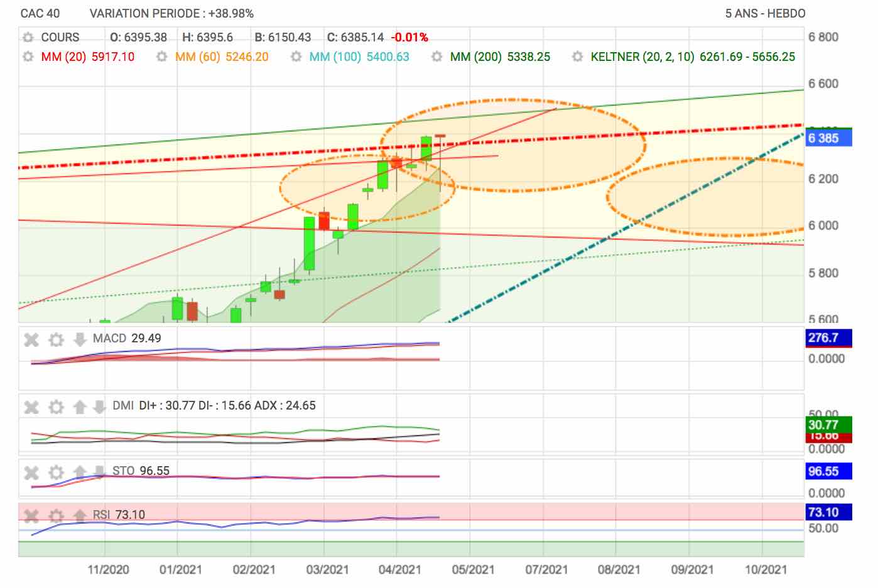Click the 02/2021 date axis label

tap(254, 570)
